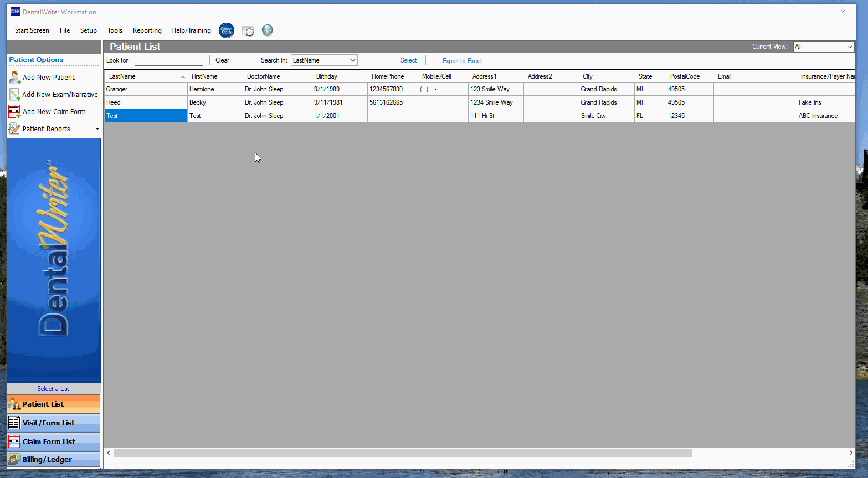
Task: Click the Smile City cell
Action: coord(607,116)
